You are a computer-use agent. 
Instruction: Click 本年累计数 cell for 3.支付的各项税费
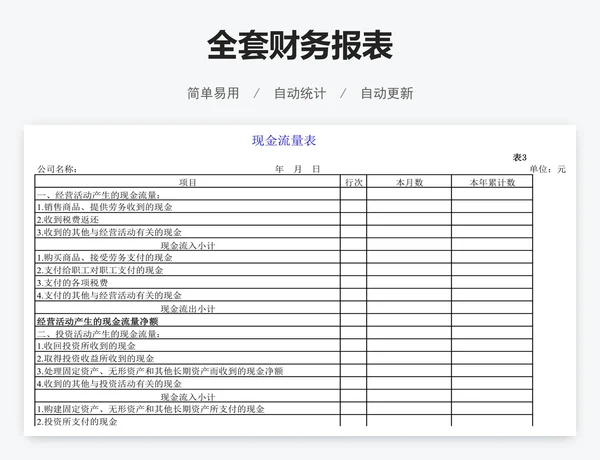tap(492, 283)
